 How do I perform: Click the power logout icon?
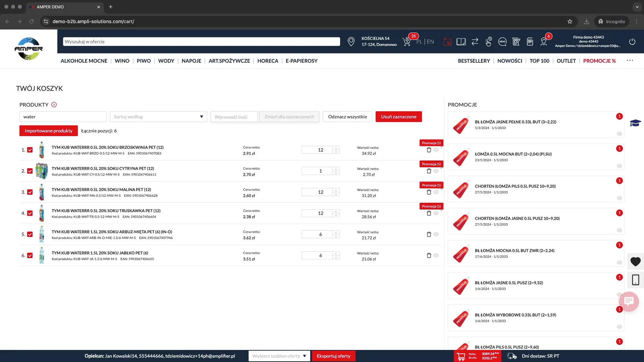coord(632,41)
